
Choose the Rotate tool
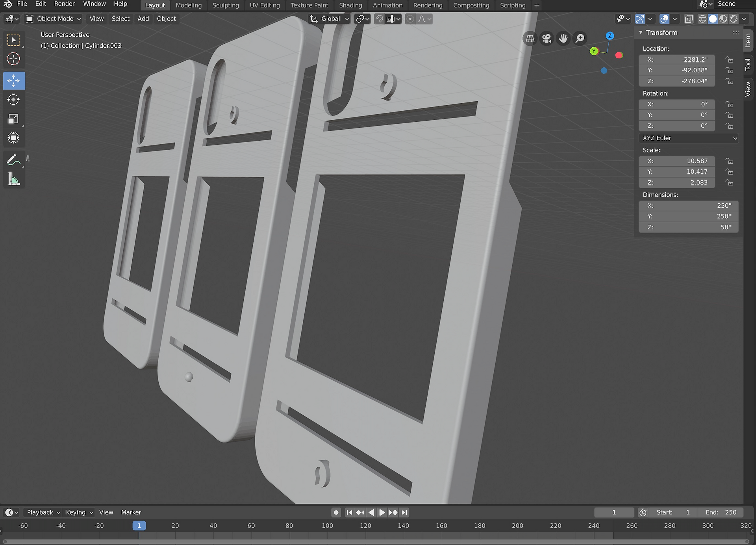14,100
